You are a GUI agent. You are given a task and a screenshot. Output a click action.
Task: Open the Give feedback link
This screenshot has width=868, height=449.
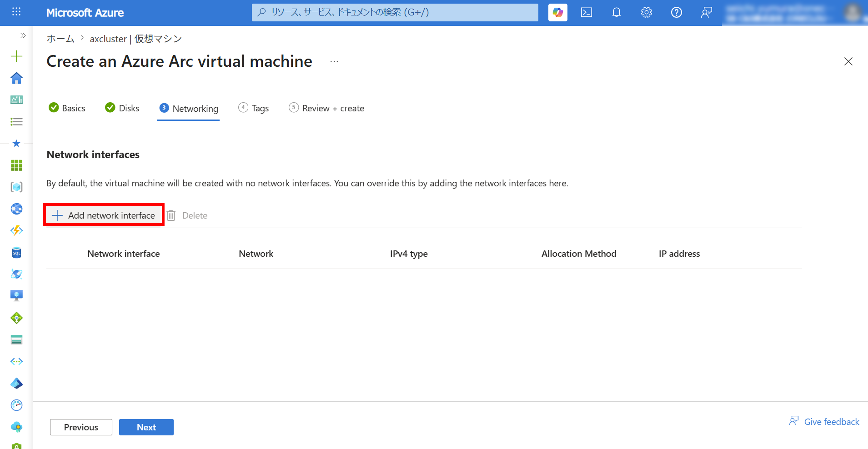(824, 421)
